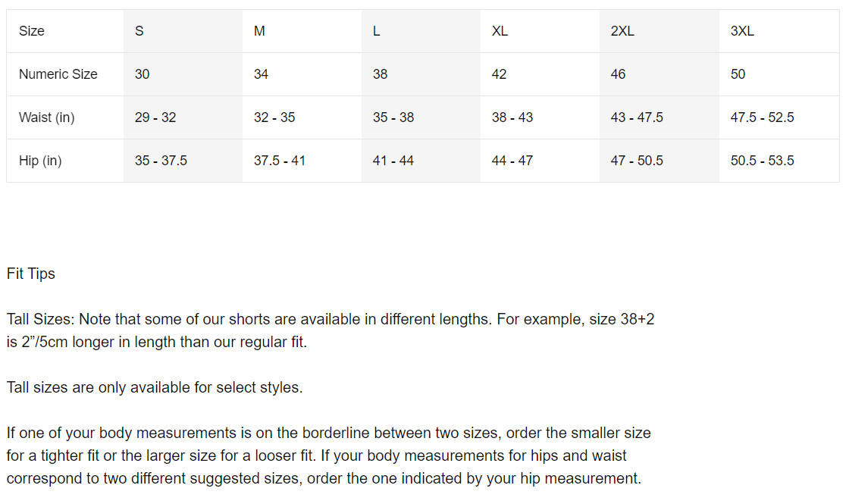Click the "Size" row header cell
Image resolution: width=849 pixels, height=504 pixels.
(x=32, y=31)
